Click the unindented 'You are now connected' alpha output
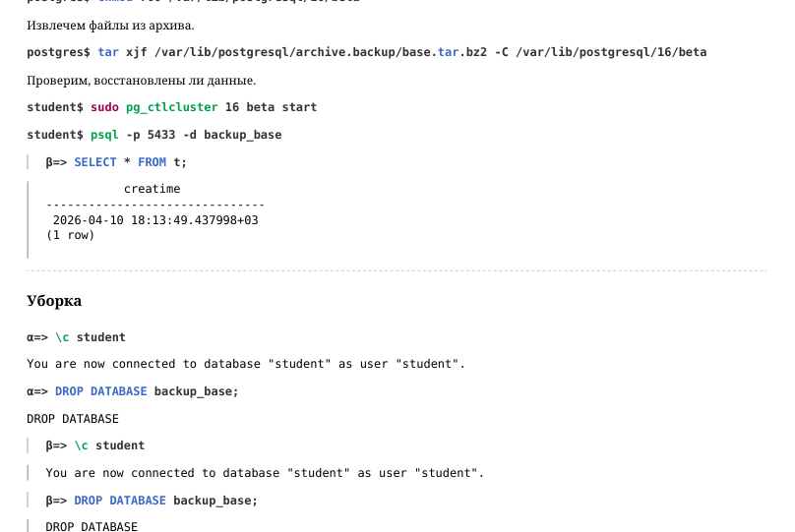The image size is (795, 532). pos(246,364)
